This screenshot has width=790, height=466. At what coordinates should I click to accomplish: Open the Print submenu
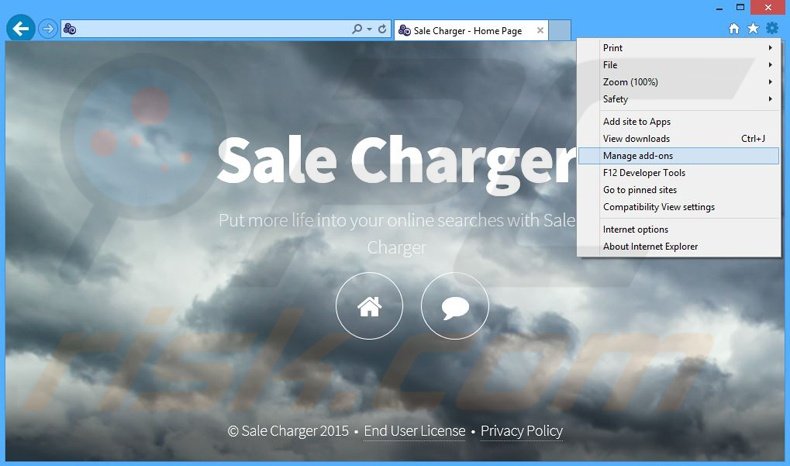pos(679,48)
